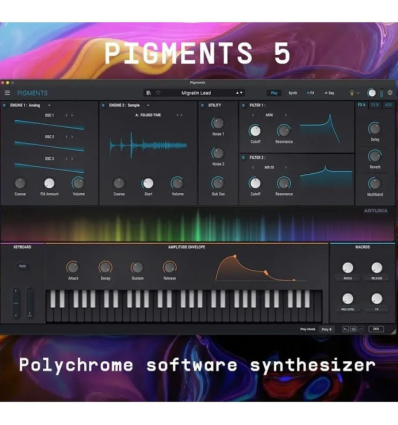This screenshot has width=398, height=425.
Task: Click the Engine 1 FM Amount knob
Action: coord(49,183)
